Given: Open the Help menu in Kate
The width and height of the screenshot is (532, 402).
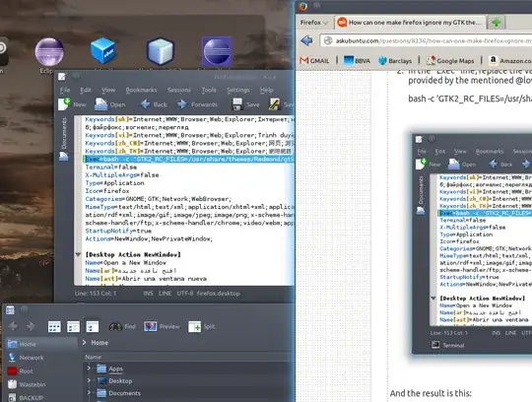Looking at the screenshot, I should tap(266, 90).
